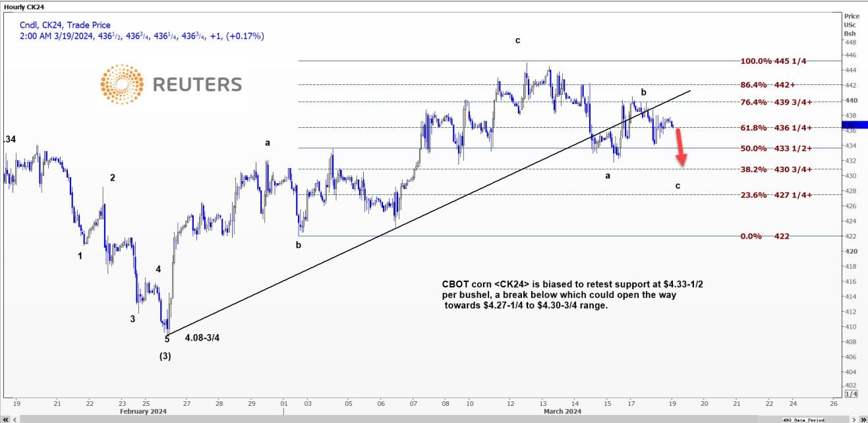Screen dimensions: 868x423
Task: Click the '493 Data Period' indicator
Action: (x=803, y=420)
